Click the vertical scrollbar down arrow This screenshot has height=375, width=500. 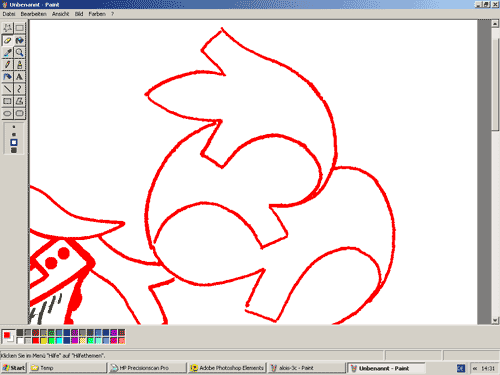[x=495, y=320]
